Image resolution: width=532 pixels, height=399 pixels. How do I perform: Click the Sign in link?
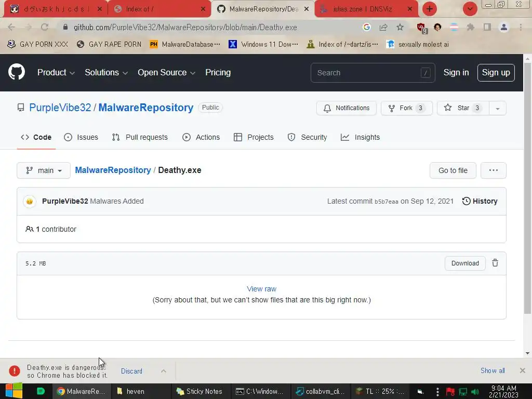[x=456, y=73]
